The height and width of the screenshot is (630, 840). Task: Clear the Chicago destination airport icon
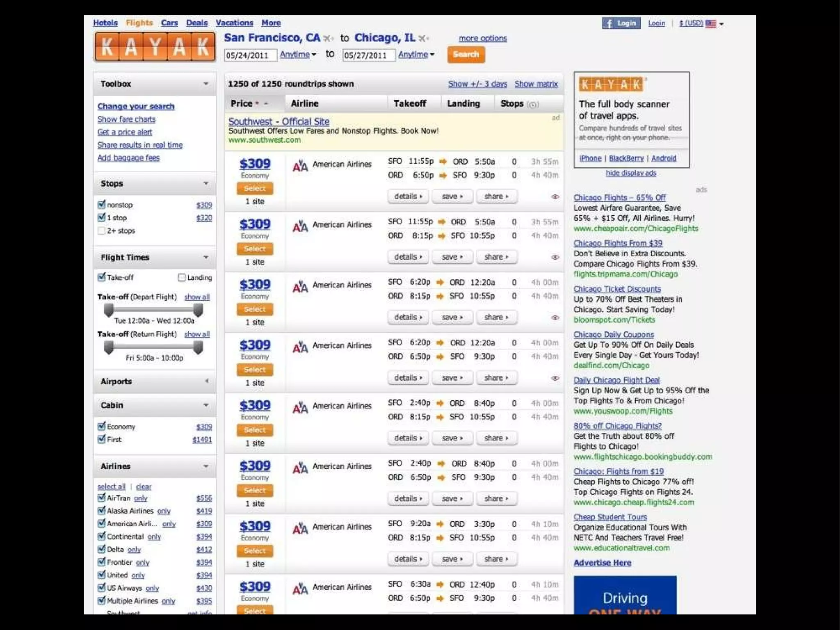tap(423, 39)
